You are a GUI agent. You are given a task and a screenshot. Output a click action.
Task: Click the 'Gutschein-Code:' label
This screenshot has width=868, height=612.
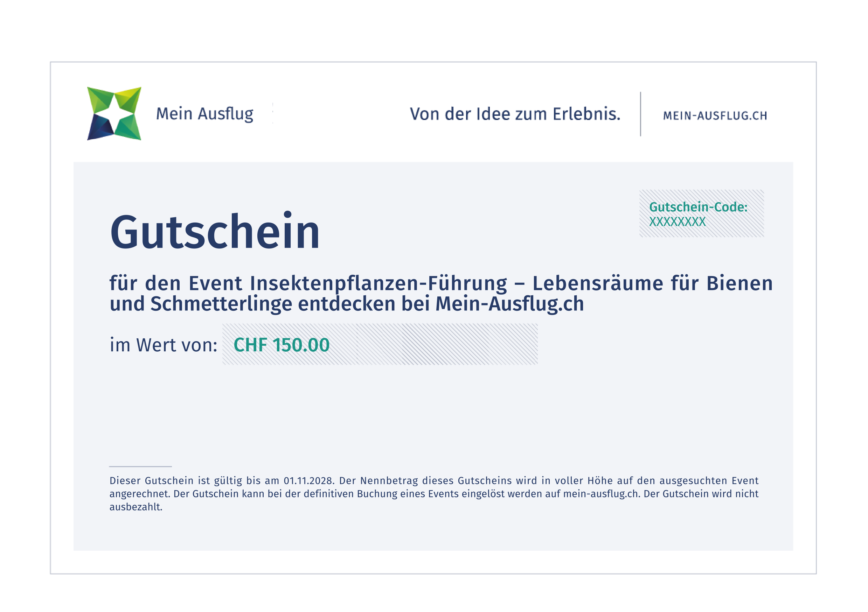[x=698, y=207]
